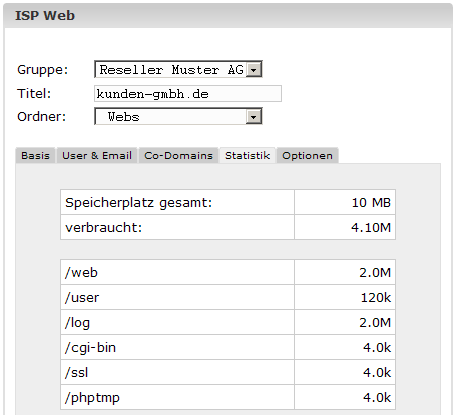This screenshot has width=458, height=415.
Task: Click the 10 MB total storage value
Action: [x=371, y=203]
